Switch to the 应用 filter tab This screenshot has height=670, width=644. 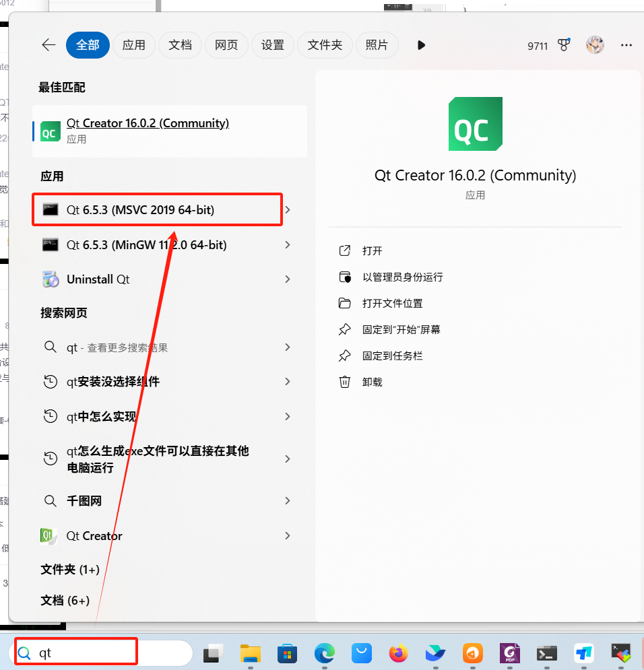point(134,45)
